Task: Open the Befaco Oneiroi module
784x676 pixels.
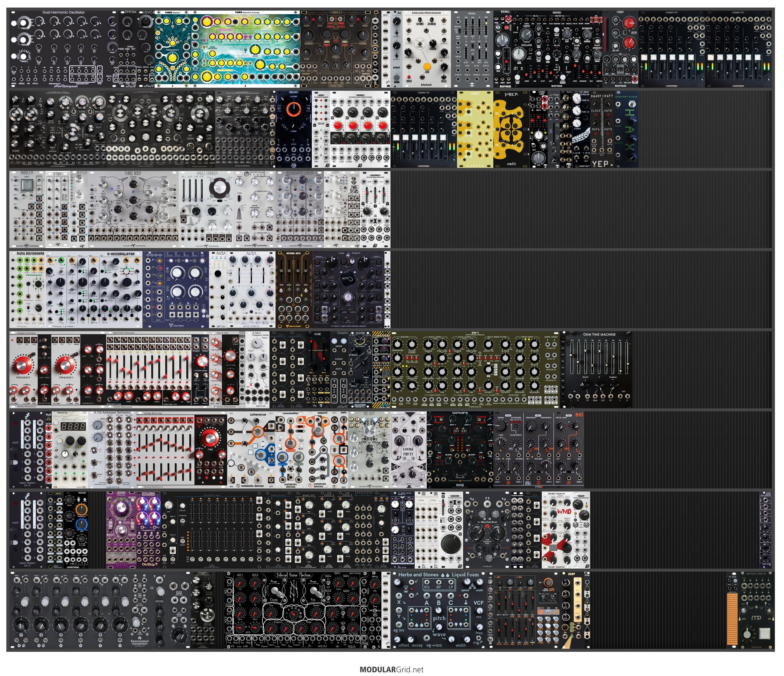Action: click(557, 49)
